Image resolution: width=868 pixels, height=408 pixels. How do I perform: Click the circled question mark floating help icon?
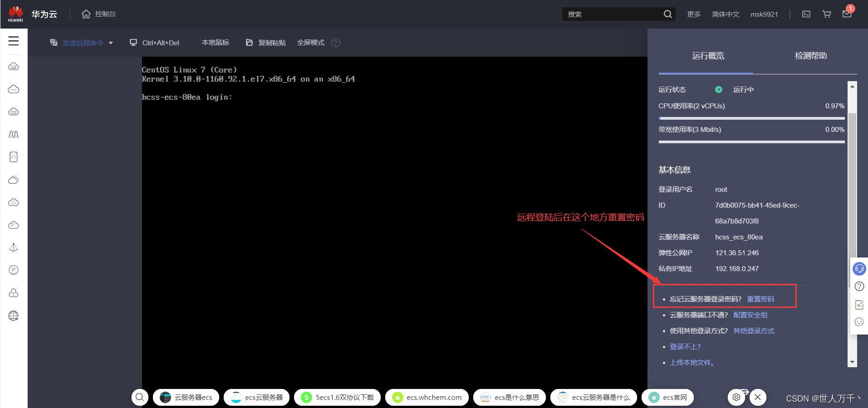pos(859,287)
